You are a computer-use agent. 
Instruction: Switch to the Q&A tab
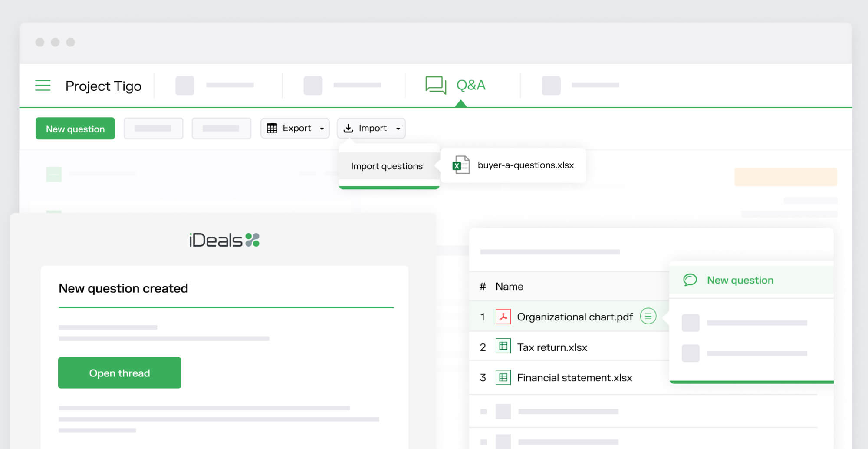(x=470, y=85)
